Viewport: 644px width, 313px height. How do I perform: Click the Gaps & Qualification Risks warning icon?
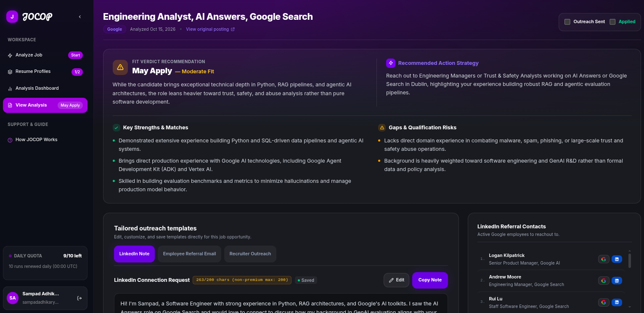point(382,128)
